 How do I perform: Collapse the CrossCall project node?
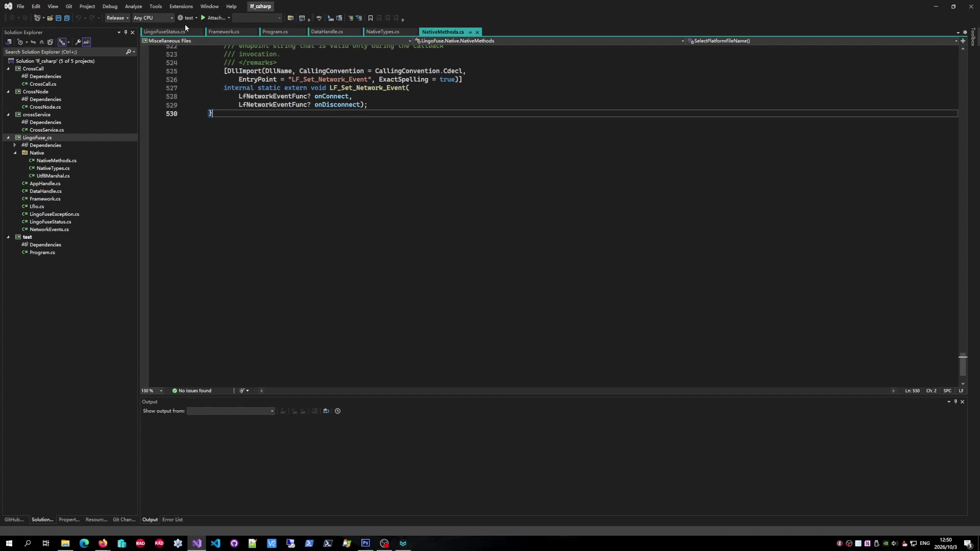[x=8, y=69]
